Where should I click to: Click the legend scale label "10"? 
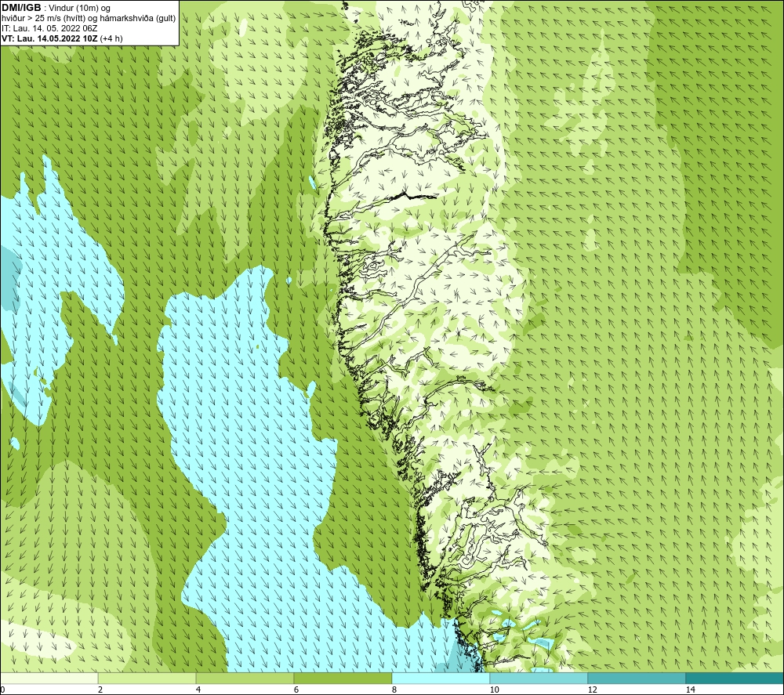point(494,690)
